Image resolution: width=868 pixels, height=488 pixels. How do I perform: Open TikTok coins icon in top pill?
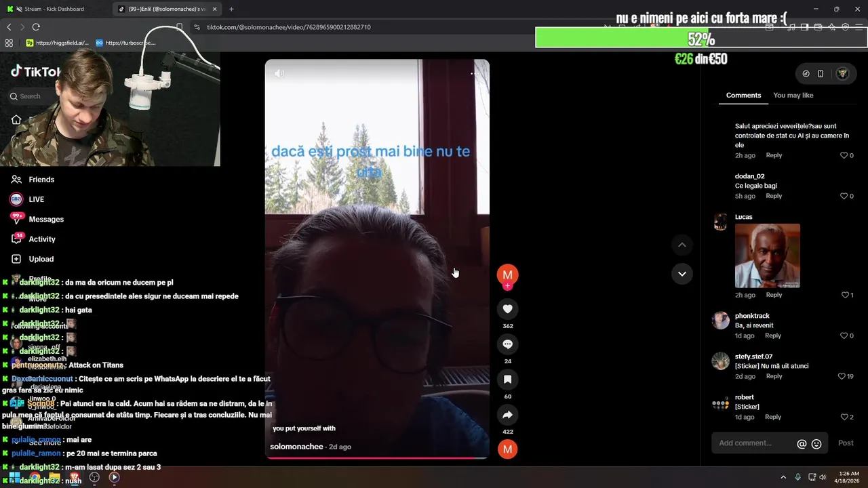(806, 74)
